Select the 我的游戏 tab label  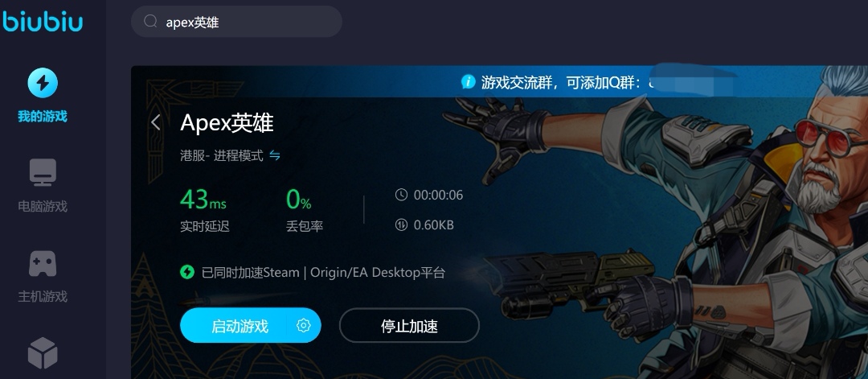(x=43, y=117)
